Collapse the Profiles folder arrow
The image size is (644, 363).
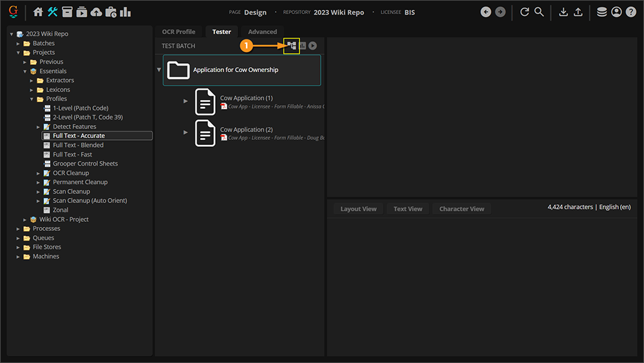click(32, 99)
